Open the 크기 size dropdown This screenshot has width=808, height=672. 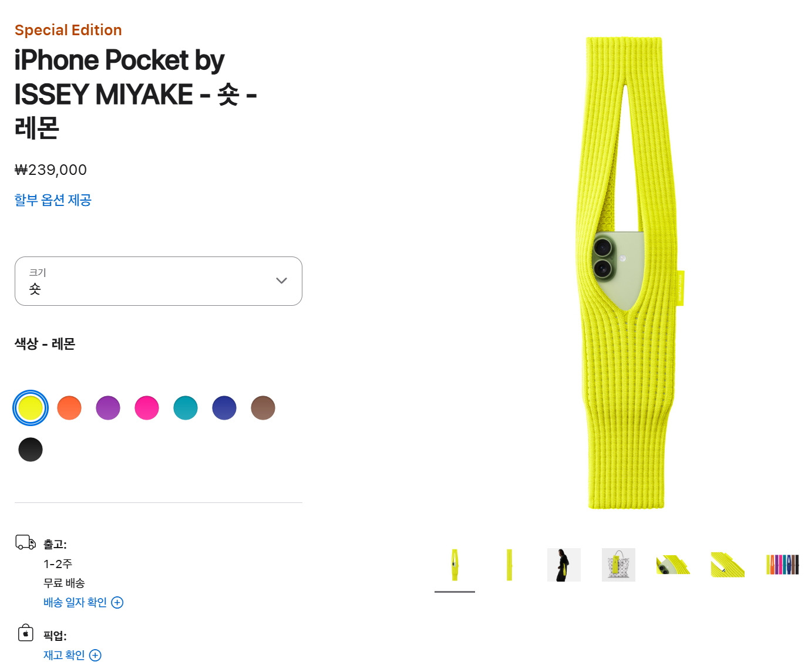tap(159, 281)
